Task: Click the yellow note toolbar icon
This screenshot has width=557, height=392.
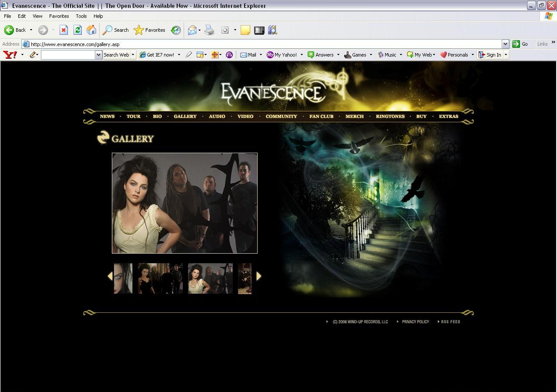Action: point(245,30)
